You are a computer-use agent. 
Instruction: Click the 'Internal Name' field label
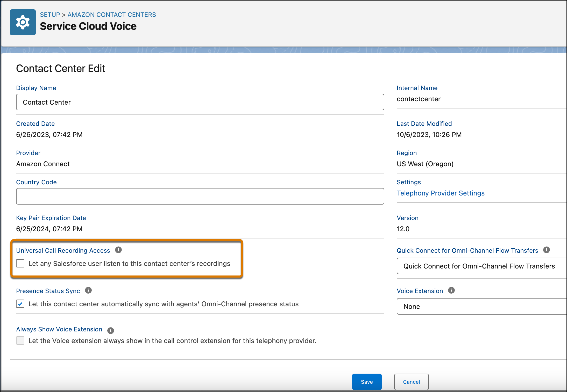(x=417, y=88)
